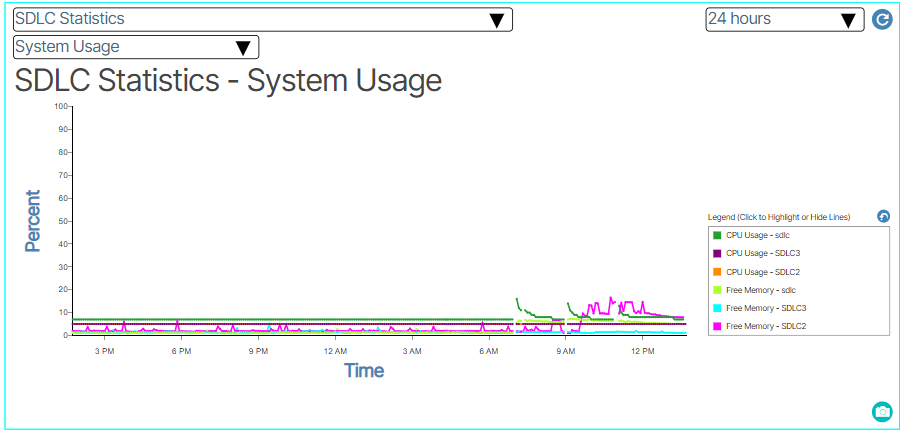Image resolution: width=902 pixels, height=434 pixels.
Task: Click the purple CPU SDLC3 swatch
Action: pos(717,253)
